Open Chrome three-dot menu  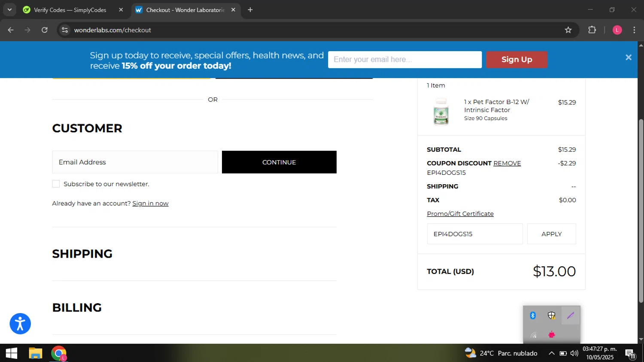click(x=634, y=30)
